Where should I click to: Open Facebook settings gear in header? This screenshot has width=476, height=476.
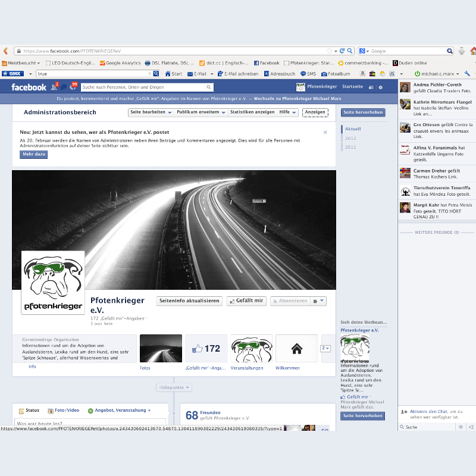380,87
